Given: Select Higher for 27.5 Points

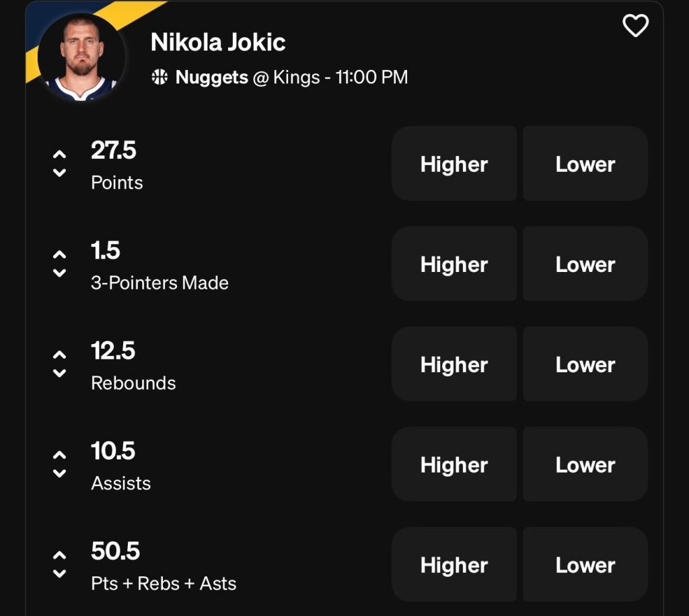Looking at the screenshot, I should [x=454, y=164].
